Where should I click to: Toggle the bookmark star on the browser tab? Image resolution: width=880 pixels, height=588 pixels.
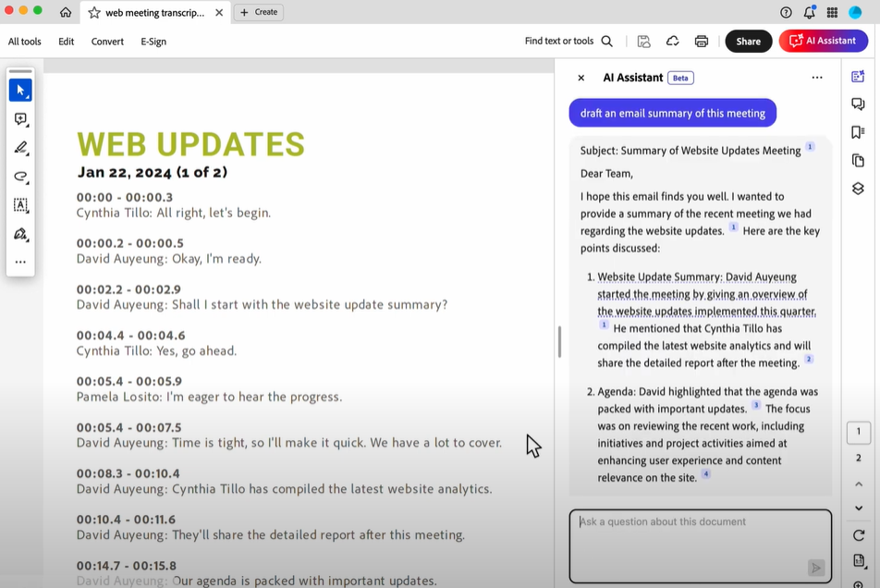[92, 12]
